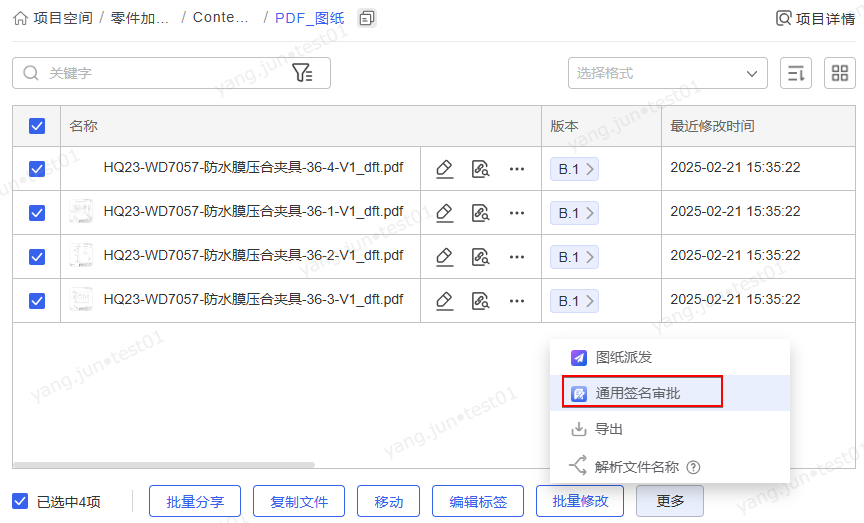Click signature preview icon for 36-1-V1 file
This screenshot has height=523, width=864.
[x=480, y=212]
